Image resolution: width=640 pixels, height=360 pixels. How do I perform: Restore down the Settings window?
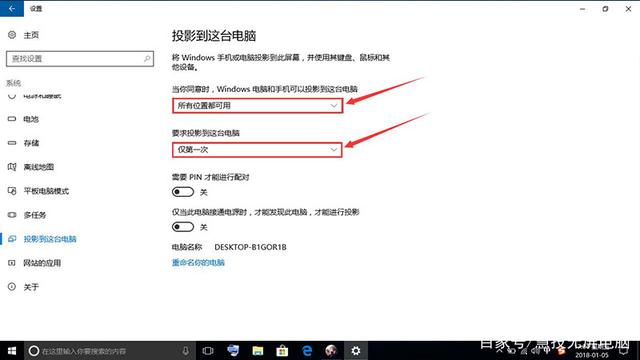(x=605, y=9)
